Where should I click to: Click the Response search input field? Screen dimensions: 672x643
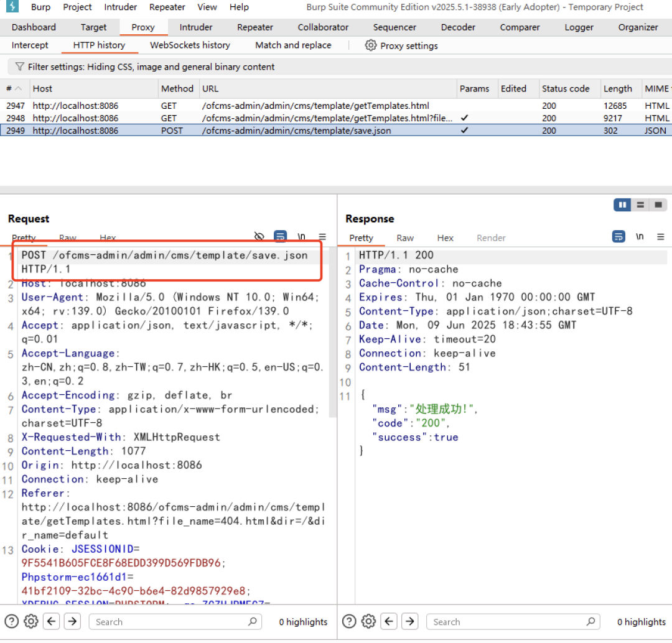[513, 621]
